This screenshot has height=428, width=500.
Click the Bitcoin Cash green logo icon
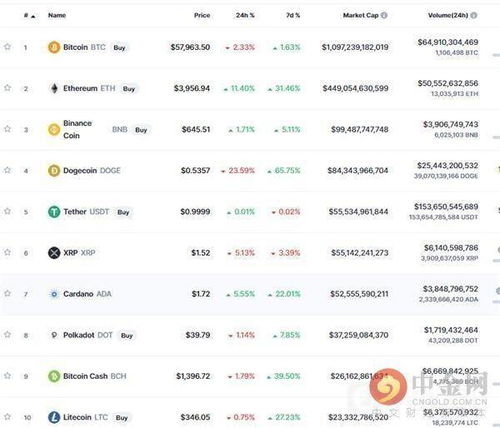click(x=54, y=376)
